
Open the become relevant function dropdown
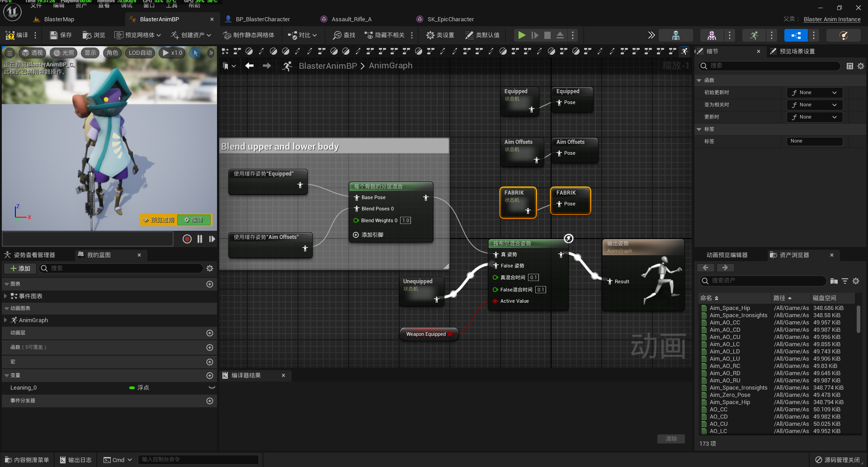[x=814, y=105]
